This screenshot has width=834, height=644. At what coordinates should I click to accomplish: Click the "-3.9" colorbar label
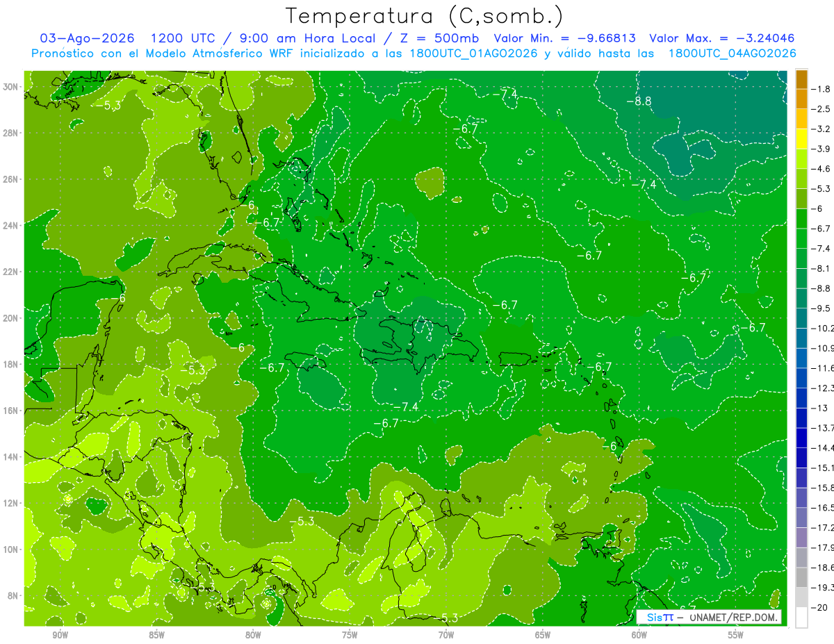[x=821, y=149]
